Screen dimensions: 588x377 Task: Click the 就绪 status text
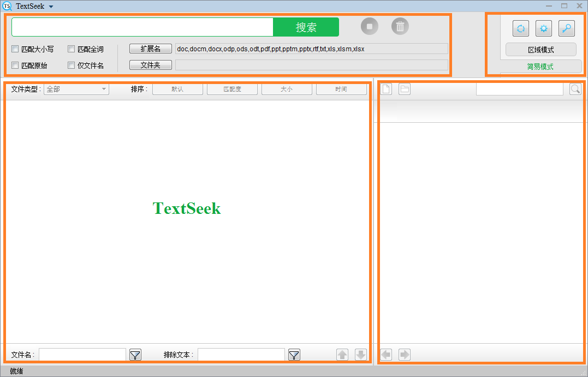[16, 371]
